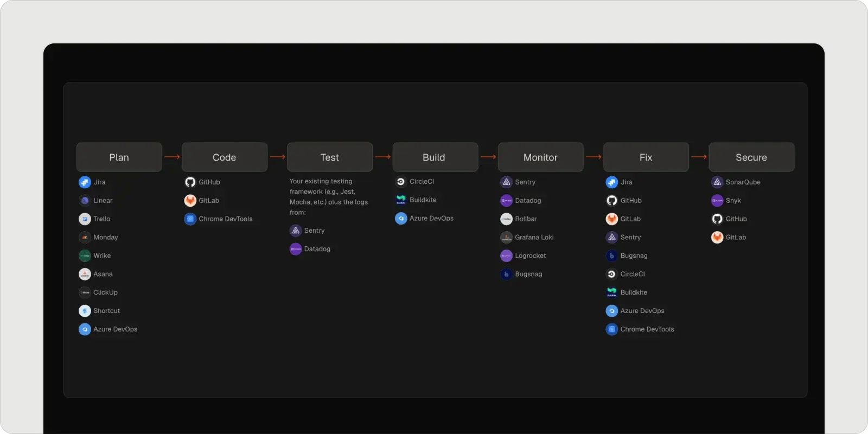Click the Azure DevOps label under Build
Screen dimensions: 868x434
431,219
